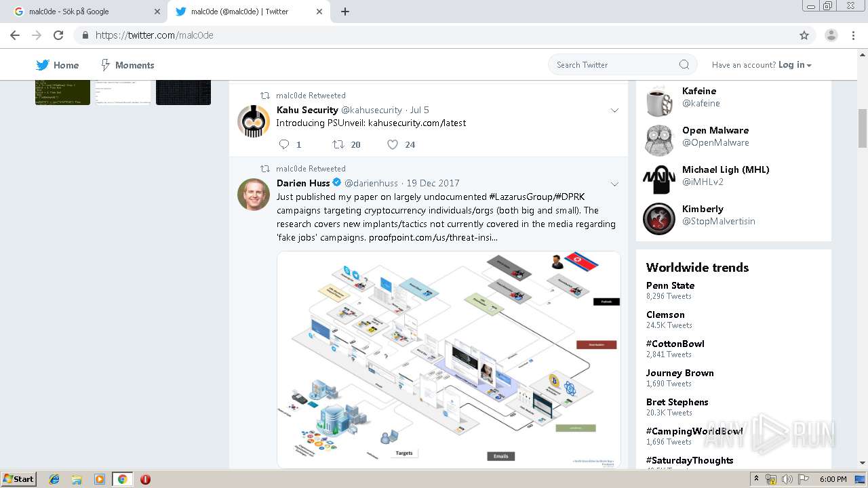
Task: Open the Jul 5 tweet timestamp
Action: coord(420,110)
